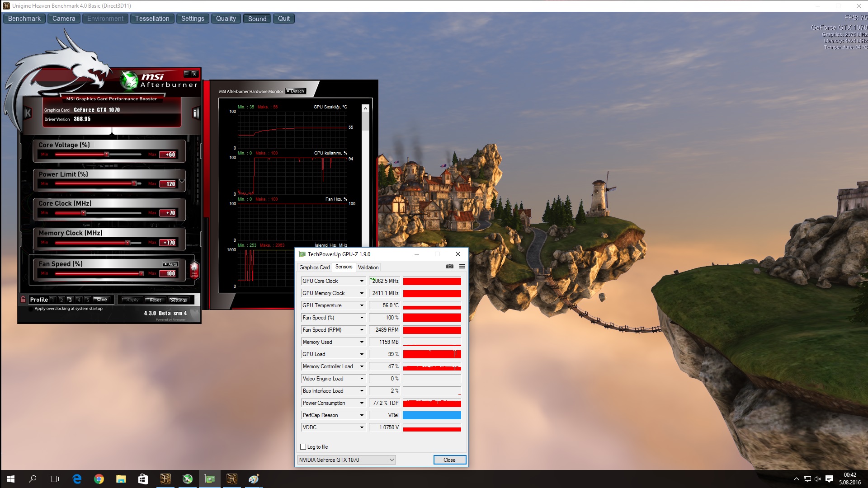
Task: Open Heaven Tessellation menu
Action: click(152, 19)
